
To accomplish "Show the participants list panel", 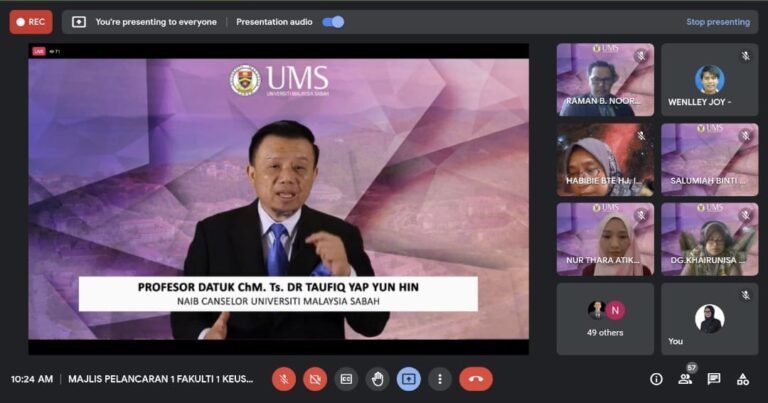I will point(685,379).
